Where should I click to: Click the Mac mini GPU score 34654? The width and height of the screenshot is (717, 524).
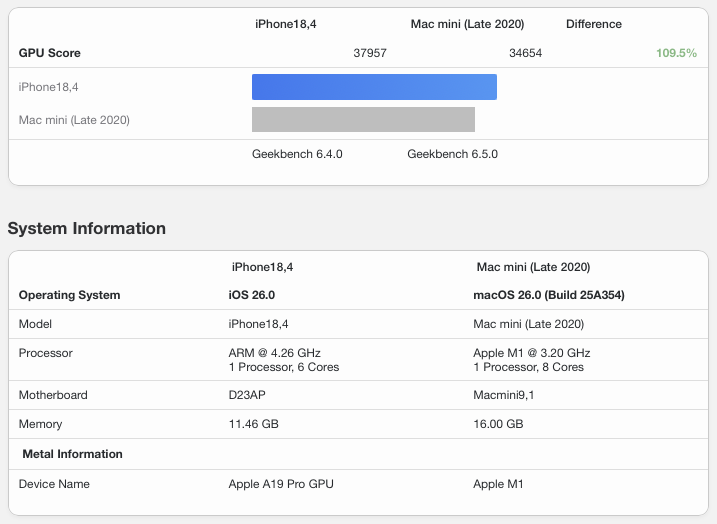pyautogui.click(x=525, y=53)
